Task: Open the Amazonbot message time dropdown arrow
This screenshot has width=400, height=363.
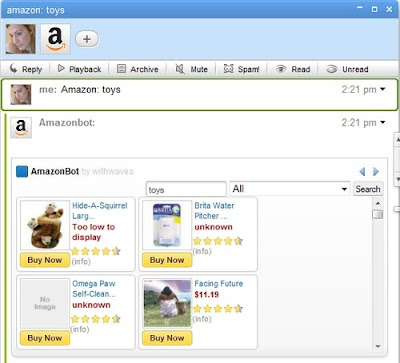Action: click(383, 122)
